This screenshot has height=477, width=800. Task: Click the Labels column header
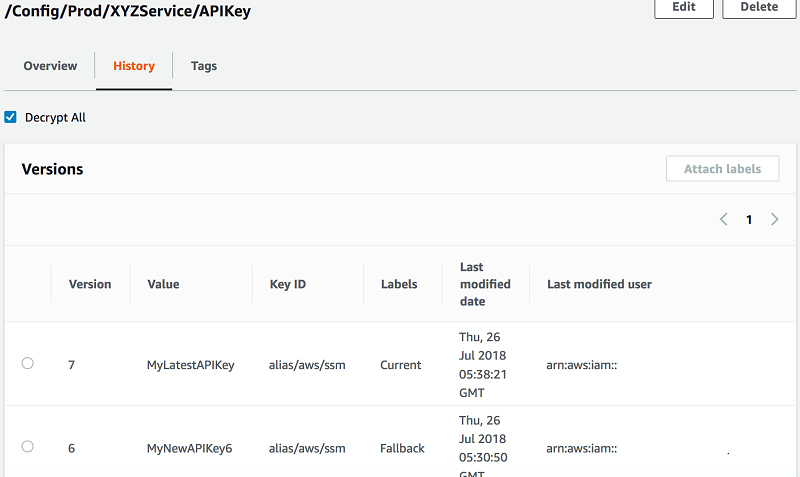click(x=399, y=284)
